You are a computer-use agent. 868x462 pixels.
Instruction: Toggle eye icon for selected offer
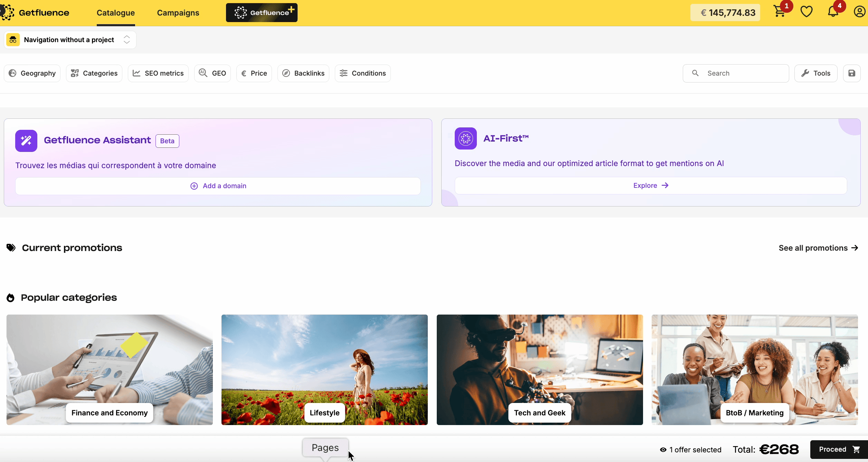pos(663,450)
